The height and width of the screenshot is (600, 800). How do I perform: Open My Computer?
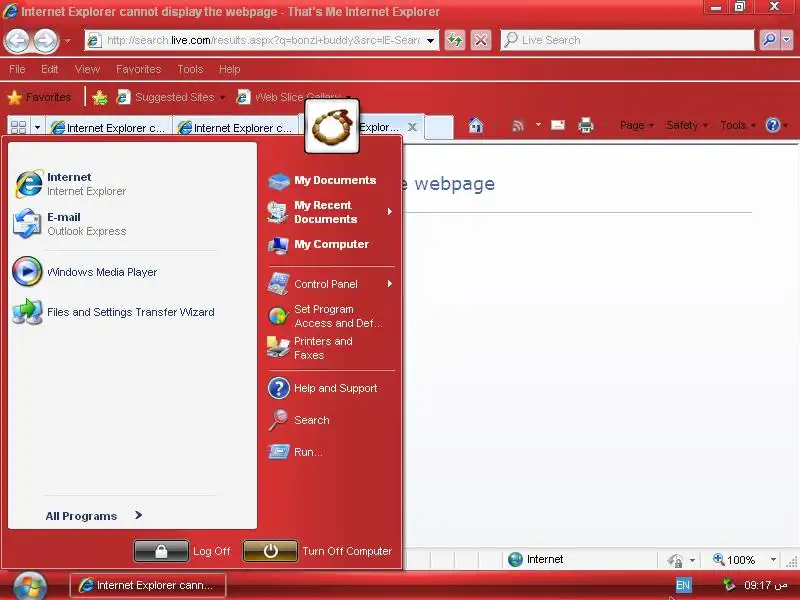point(331,244)
